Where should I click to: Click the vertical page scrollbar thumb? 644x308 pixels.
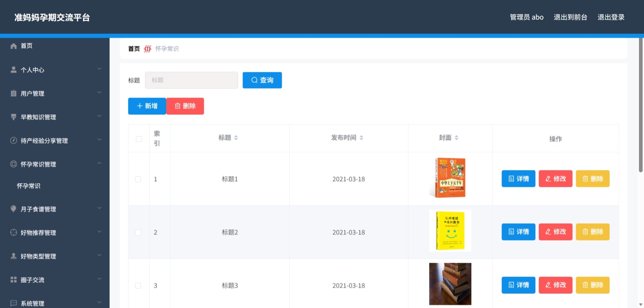tap(641, 105)
